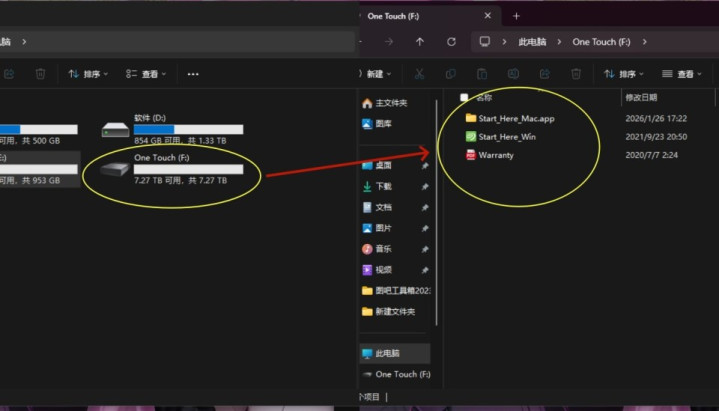Click 此电脑 in the address breadcrumb
Screen dimensions: 719x411
pyautogui.click(x=532, y=42)
